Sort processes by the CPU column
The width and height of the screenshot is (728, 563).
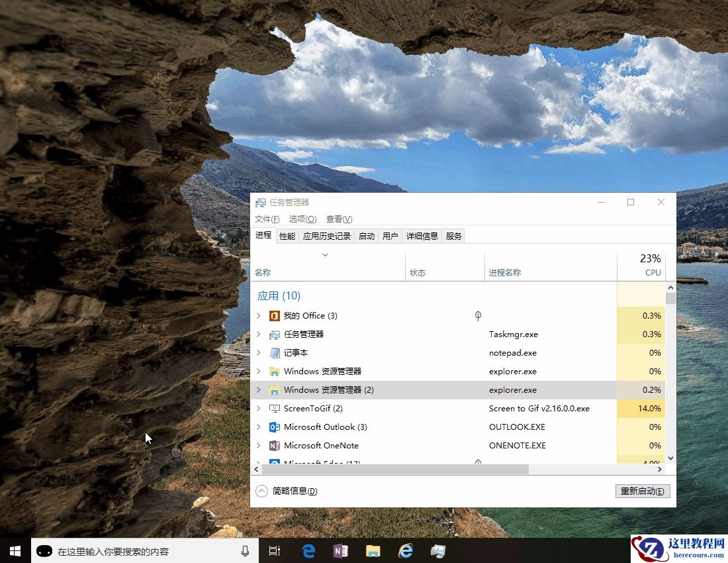tap(652, 265)
